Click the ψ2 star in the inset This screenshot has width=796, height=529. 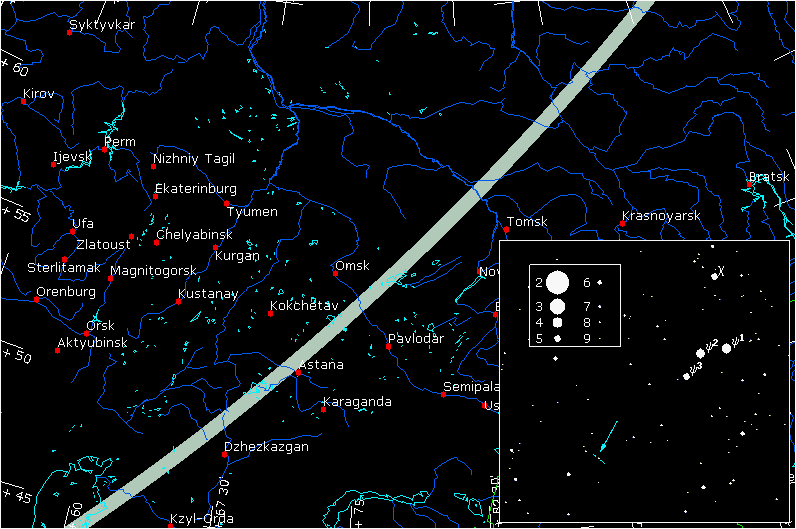coord(701,353)
